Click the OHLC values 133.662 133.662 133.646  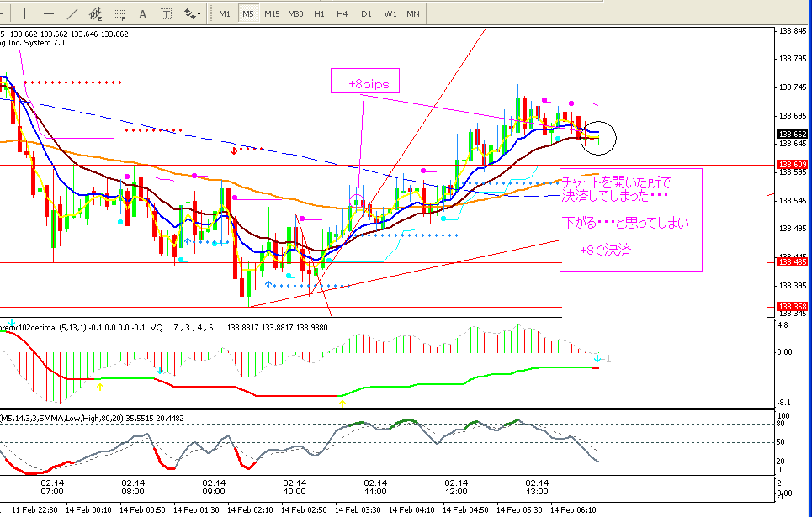(x=54, y=34)
